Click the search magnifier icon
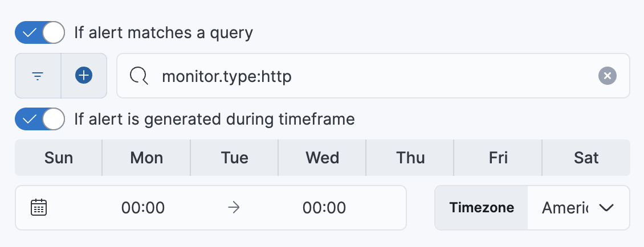The image size is (644, 247). pos(138,76)
